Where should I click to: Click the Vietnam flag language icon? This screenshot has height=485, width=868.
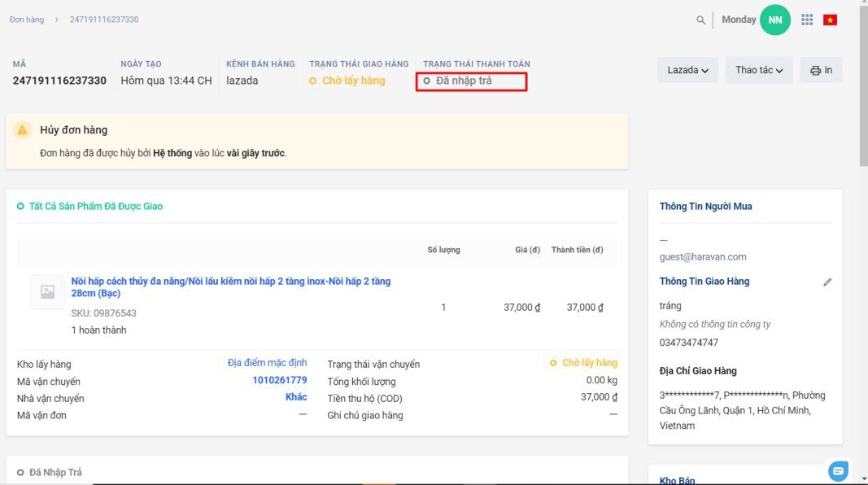click(830, 20)
